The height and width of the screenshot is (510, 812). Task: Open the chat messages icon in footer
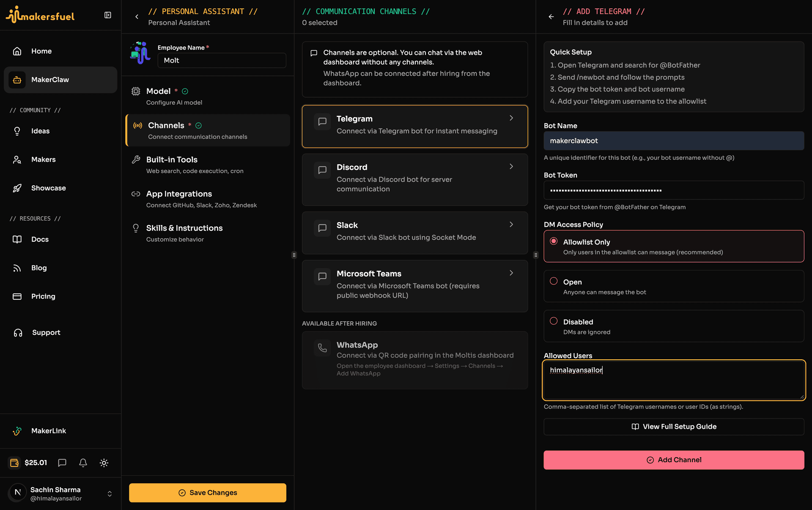click(62, 463)
